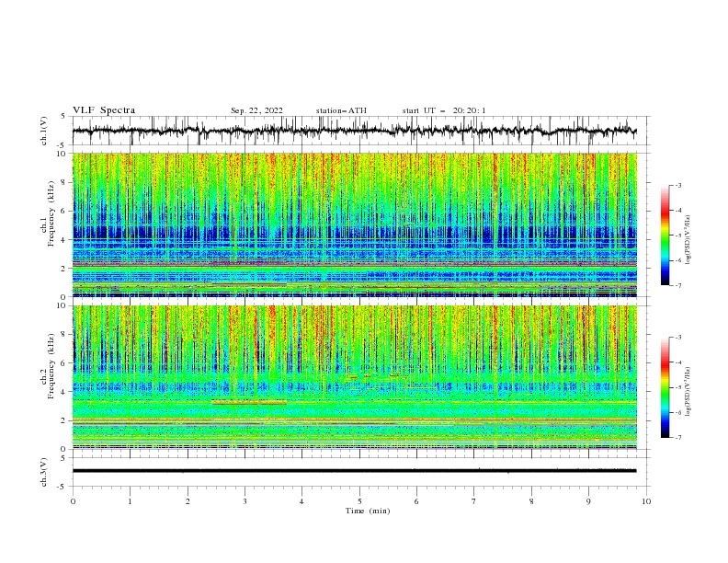Screen dimensions: 728x563
Task: Click the "-3" tick on ch.2 colorbar
Action: (x=677, y=338)
